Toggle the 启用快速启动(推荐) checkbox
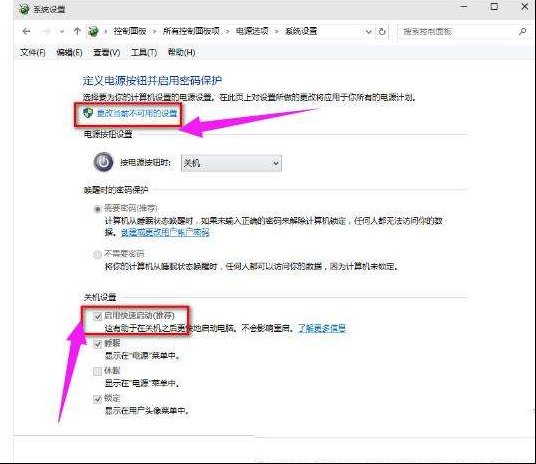 click(x=97, y=316)
